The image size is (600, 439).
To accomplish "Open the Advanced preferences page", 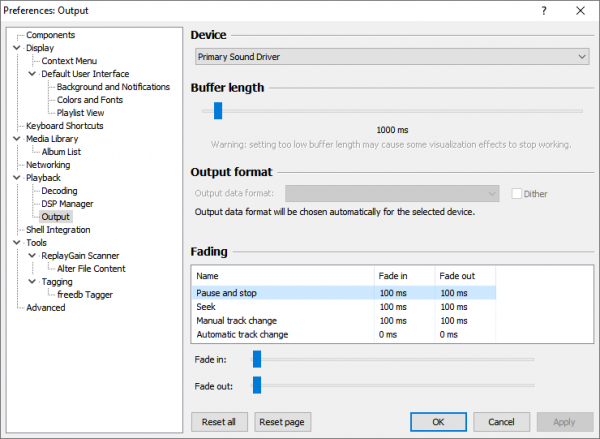I will 46,308.
